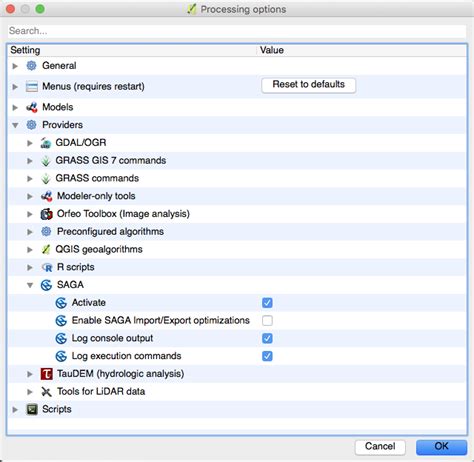This screenshot has width=474, height=462.
Task: Click the GRASS GIS 7 commands icon
Action: 46,161
